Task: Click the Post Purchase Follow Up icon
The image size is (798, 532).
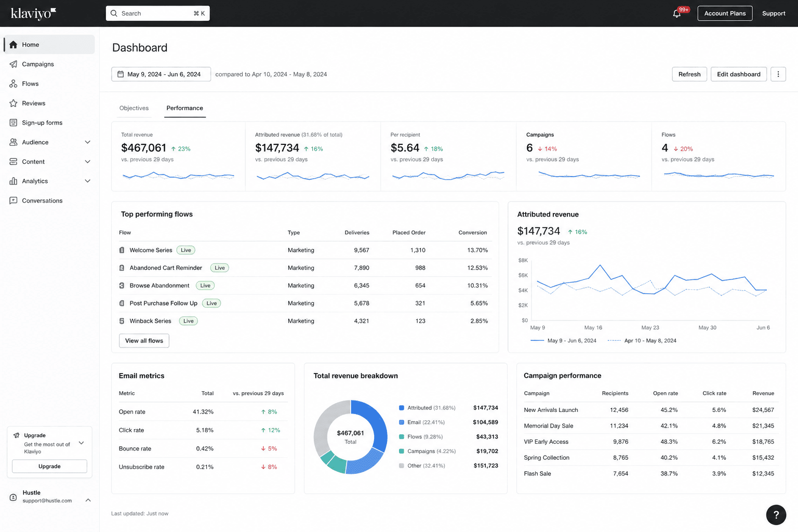Action: (122, 303)
